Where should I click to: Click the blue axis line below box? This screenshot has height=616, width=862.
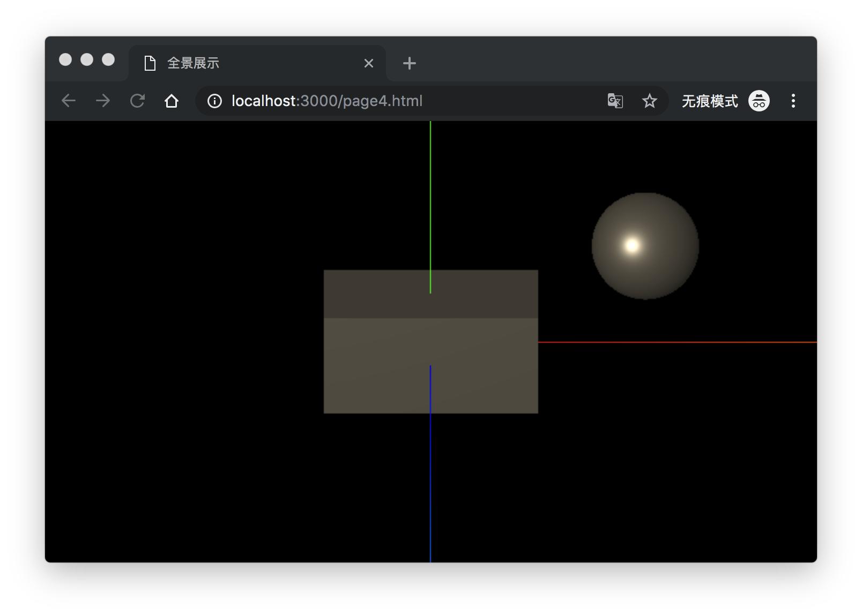(x=430, y=482)
